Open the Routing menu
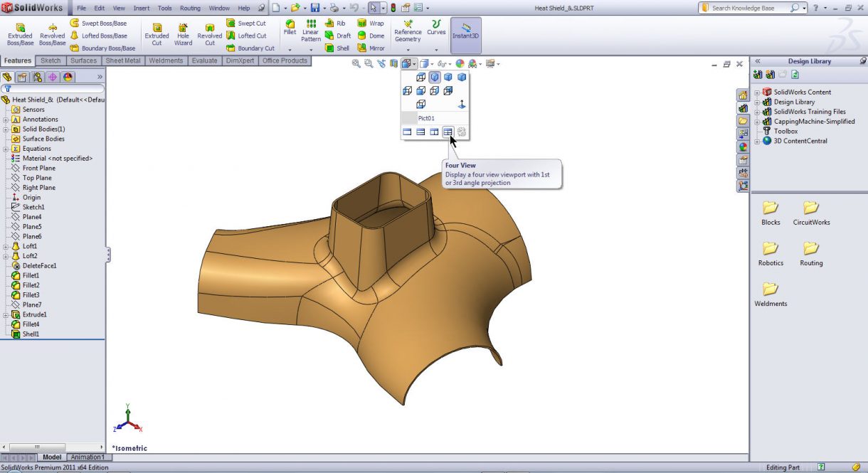This screenshot has height=473, width=868. click(x=190, y=9)
